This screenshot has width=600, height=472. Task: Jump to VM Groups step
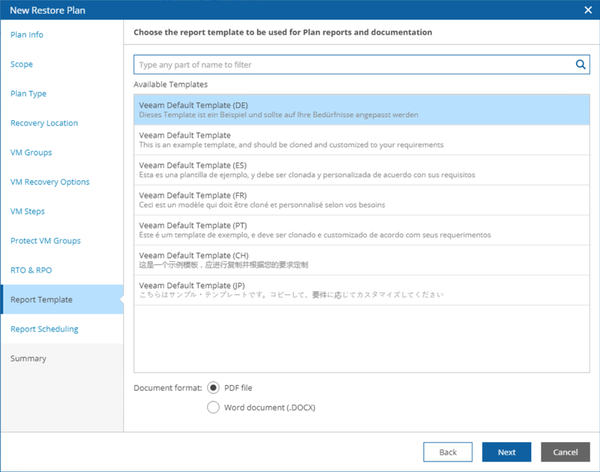pos(31,153)
